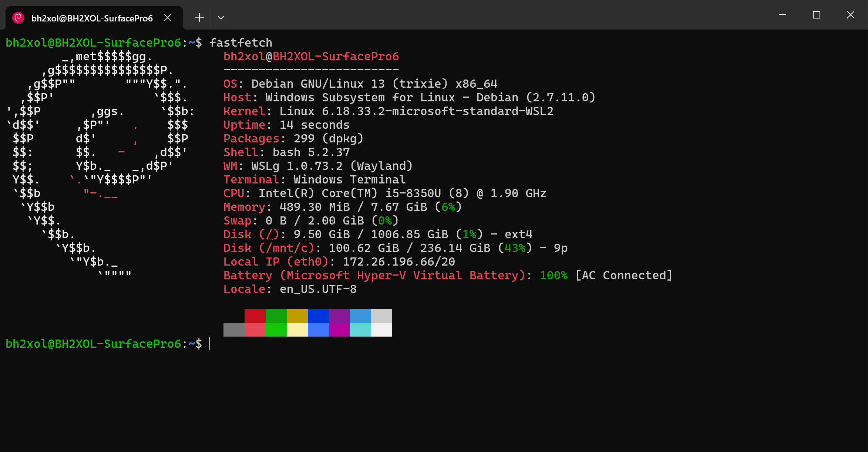Image resolution: width=868 pixels, height=452 pixels.
Task: Click the 'Windows Subsystem for Linux - Debian (2.7.11.0)' host value
Action: tap(431, 97)
